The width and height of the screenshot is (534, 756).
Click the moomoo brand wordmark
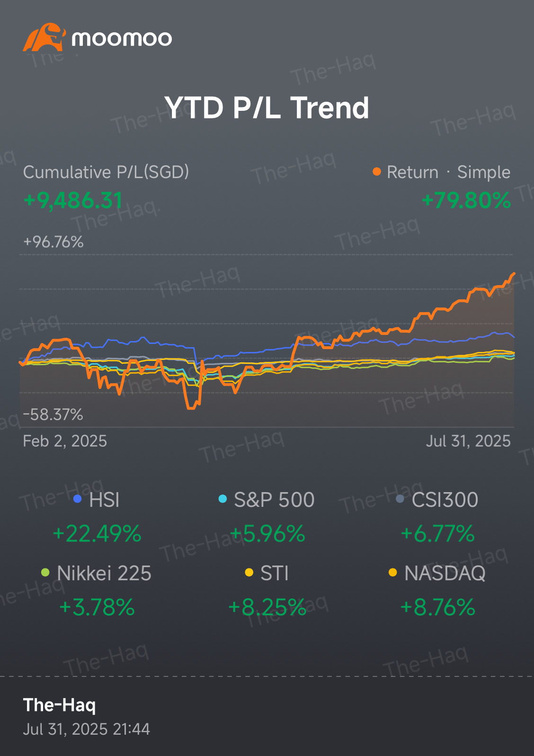(x=122, y=39)
